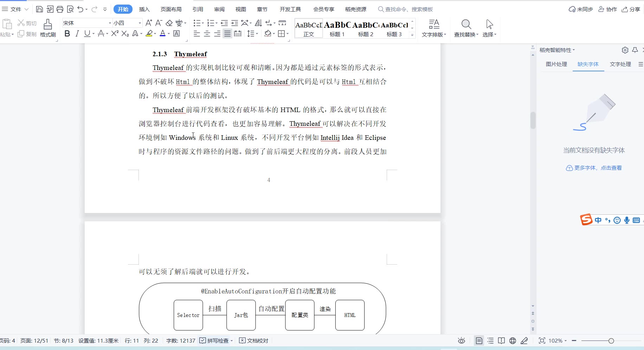This screenshot has height=350, width=644.
Task: Click the zoom slider handle
Action: coord(611,341)
